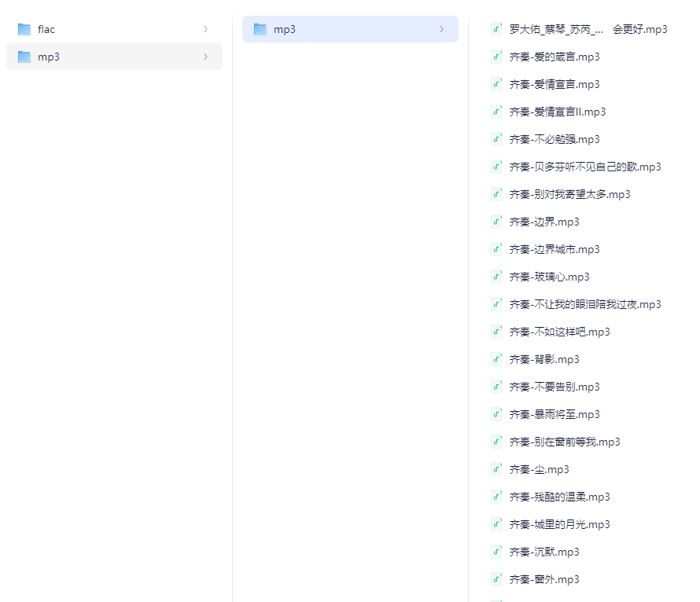Click music icon beside 齐秦-别在窗前等我.mp3
Viewport: 700px width, 602px height.
pos(496,442)
